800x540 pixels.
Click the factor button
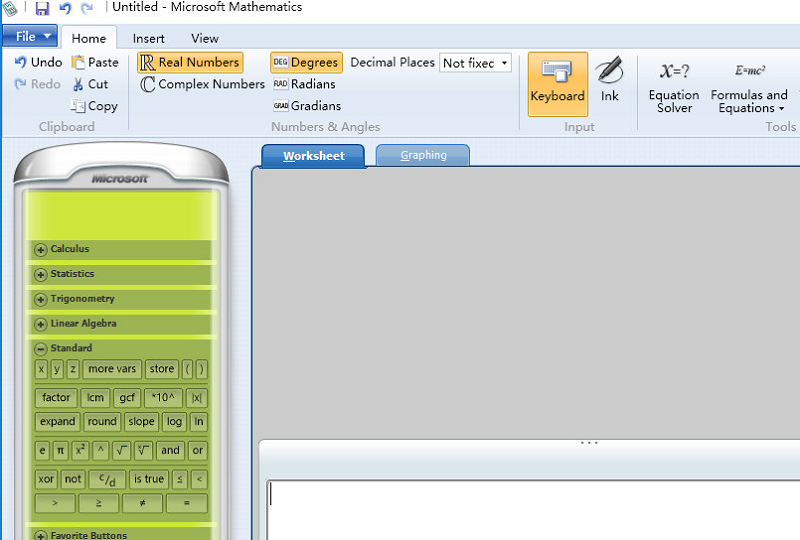click(56, 398)
